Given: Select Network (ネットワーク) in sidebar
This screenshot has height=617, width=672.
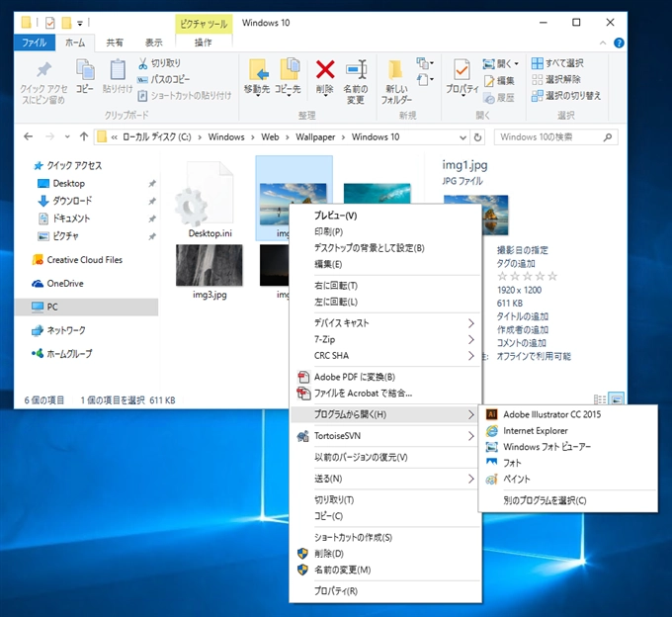Looking at the screenshot, I should pos(66,330).
